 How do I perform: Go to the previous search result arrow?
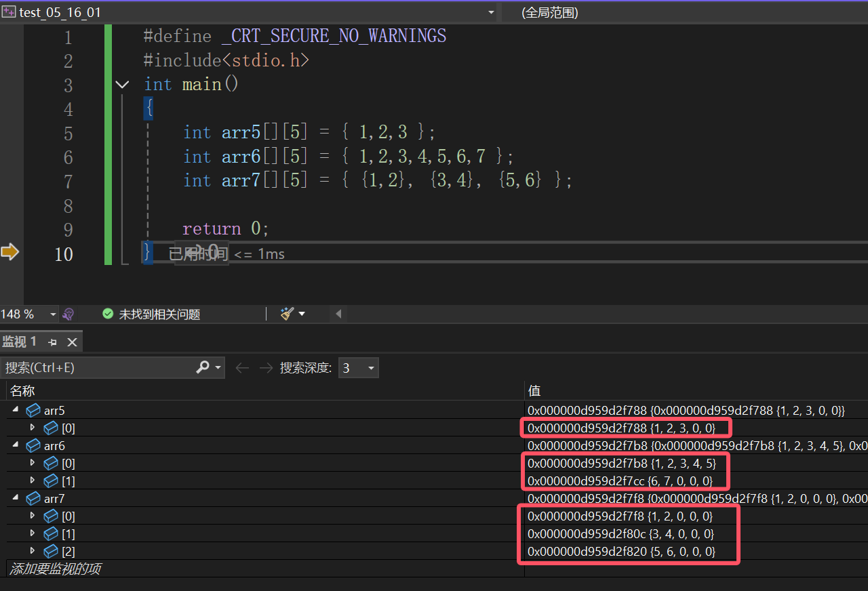click(242, 368)
